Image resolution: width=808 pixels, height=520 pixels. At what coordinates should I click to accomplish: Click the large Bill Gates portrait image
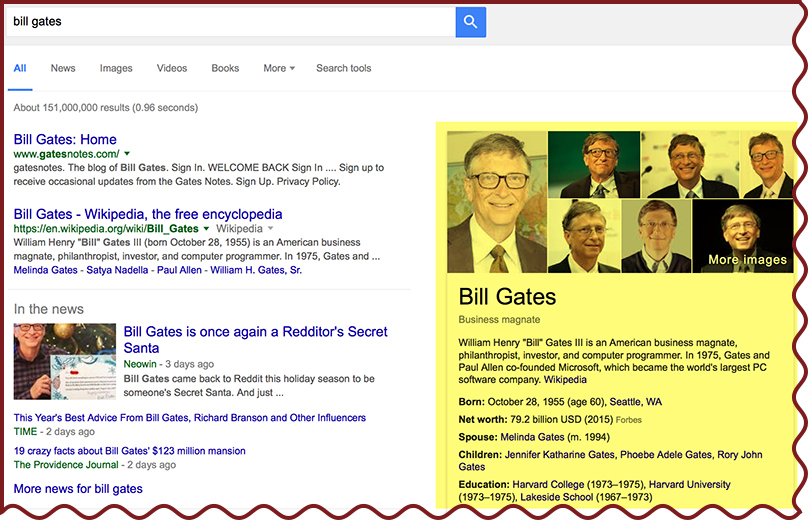click(497, 202)
